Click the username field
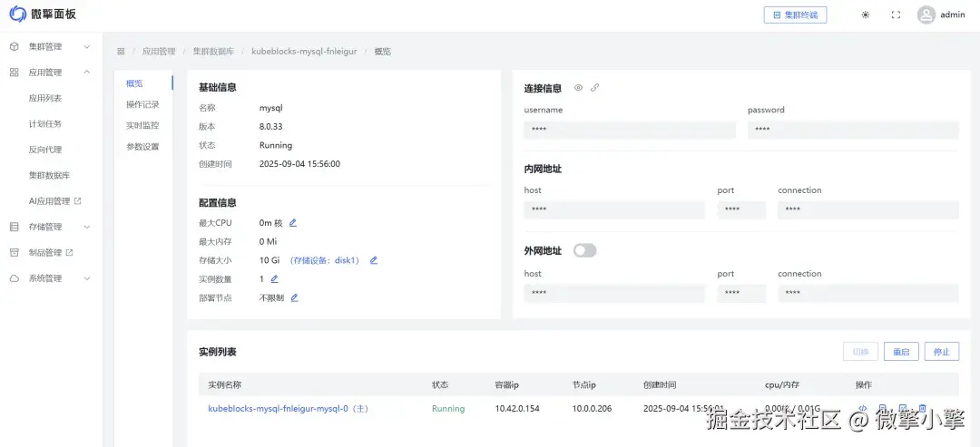The width and height of the screenshot is (980, 447). point(630,130)
